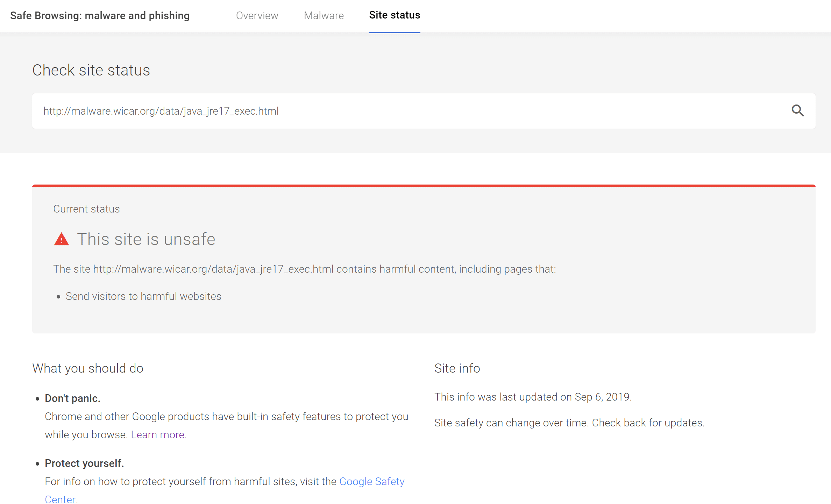Click the red warning triangle icon

(62, 239)
